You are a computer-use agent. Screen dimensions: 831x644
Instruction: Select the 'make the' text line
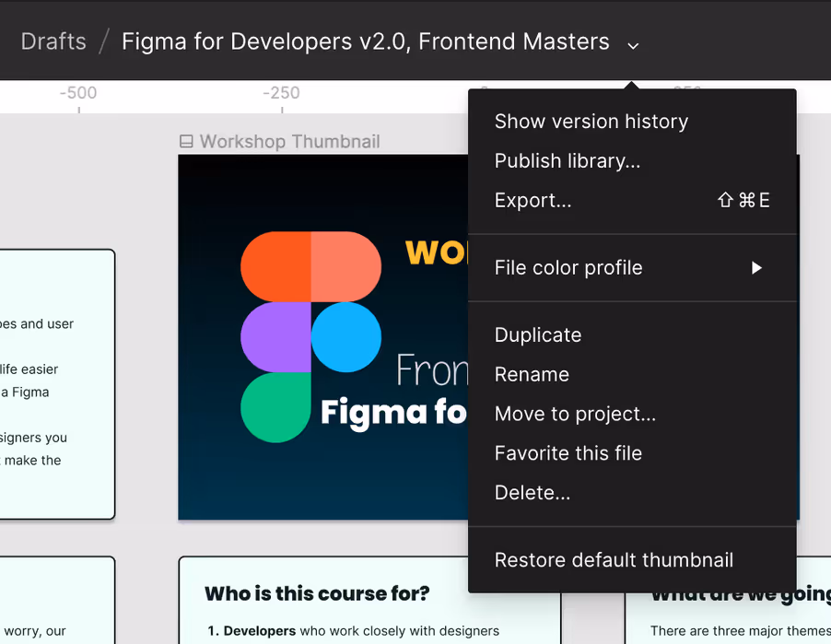32,460
